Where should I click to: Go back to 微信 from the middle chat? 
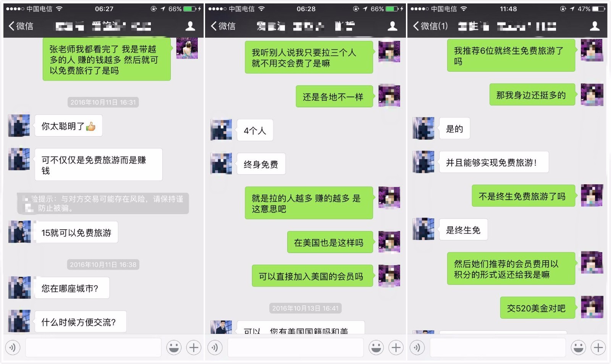pos(223,26)
